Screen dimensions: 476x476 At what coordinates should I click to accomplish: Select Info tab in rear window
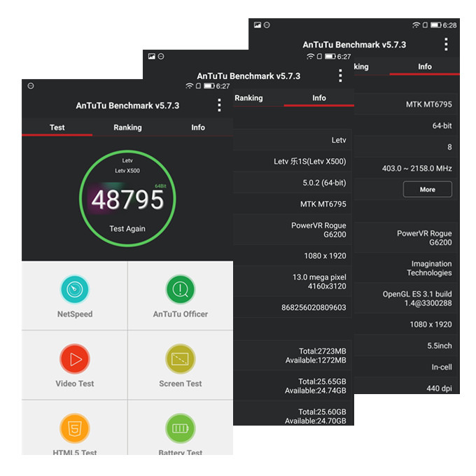tap(424, 66)
